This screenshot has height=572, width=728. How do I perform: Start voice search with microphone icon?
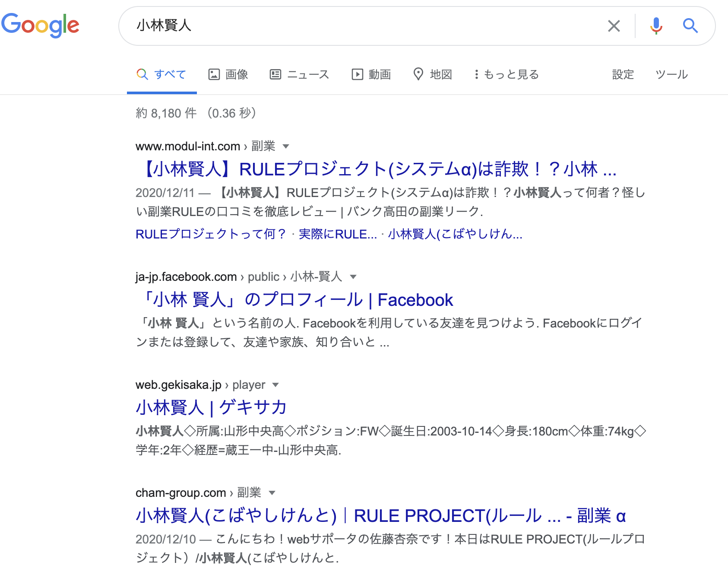coord(656,26)
